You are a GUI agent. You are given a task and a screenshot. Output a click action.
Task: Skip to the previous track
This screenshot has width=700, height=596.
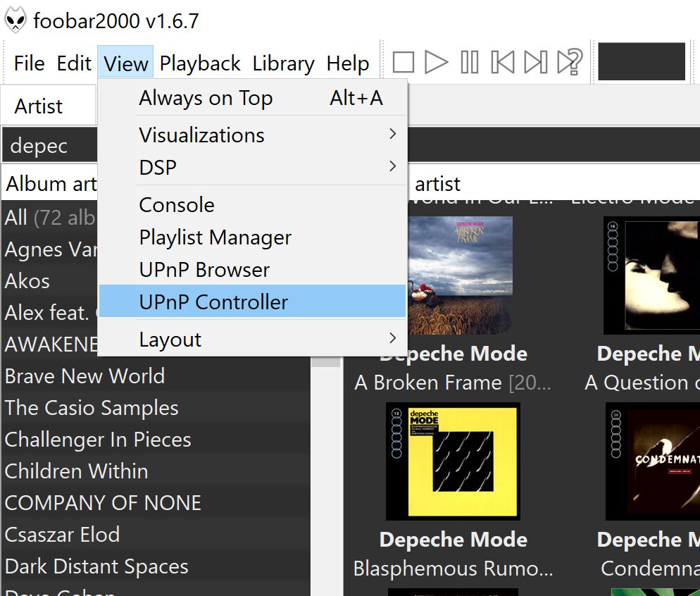[503, 62]
